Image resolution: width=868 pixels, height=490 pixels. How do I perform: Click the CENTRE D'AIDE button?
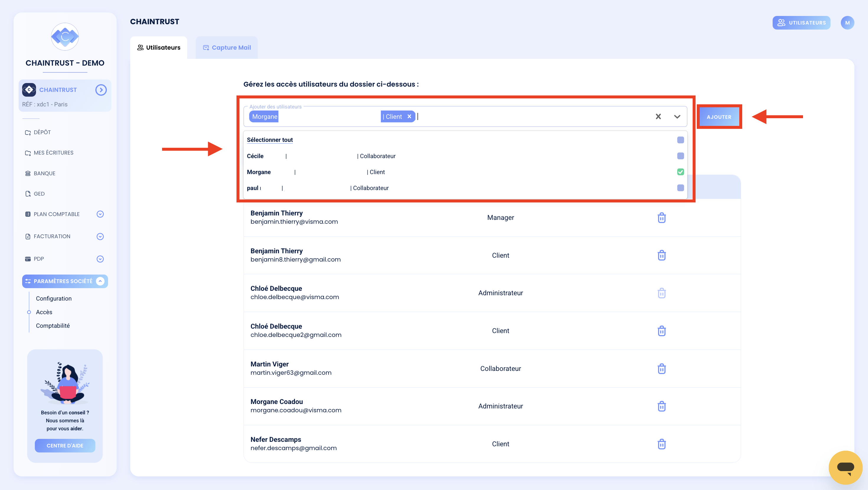65,445
